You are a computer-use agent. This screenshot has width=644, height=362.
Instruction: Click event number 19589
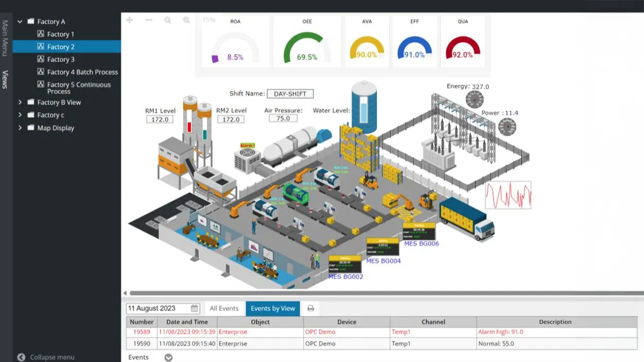click(x=142, y=332)
